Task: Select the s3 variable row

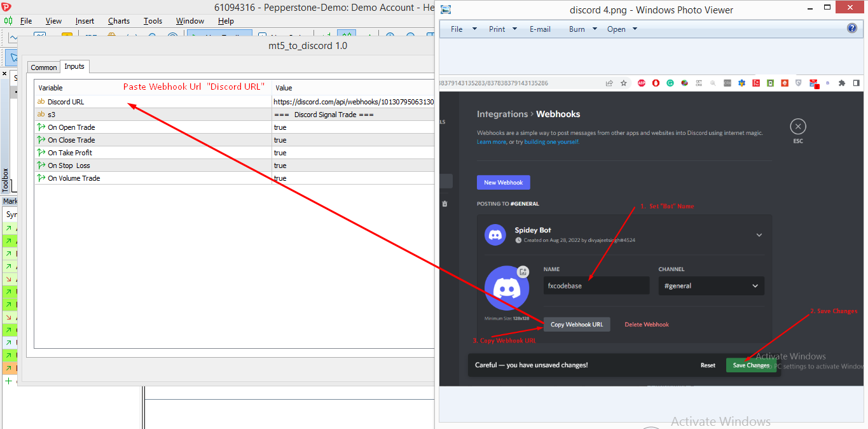Action: pos(153,115)
